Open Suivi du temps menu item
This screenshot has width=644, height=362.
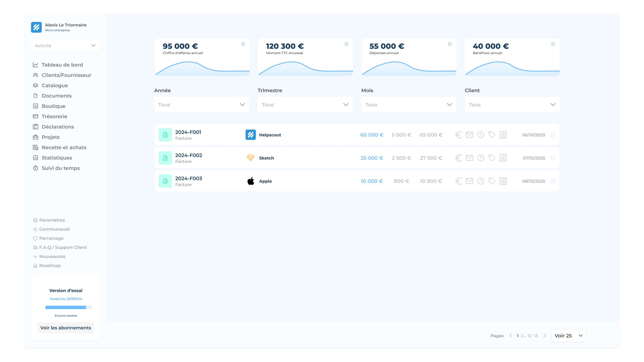tap(61, 168)
